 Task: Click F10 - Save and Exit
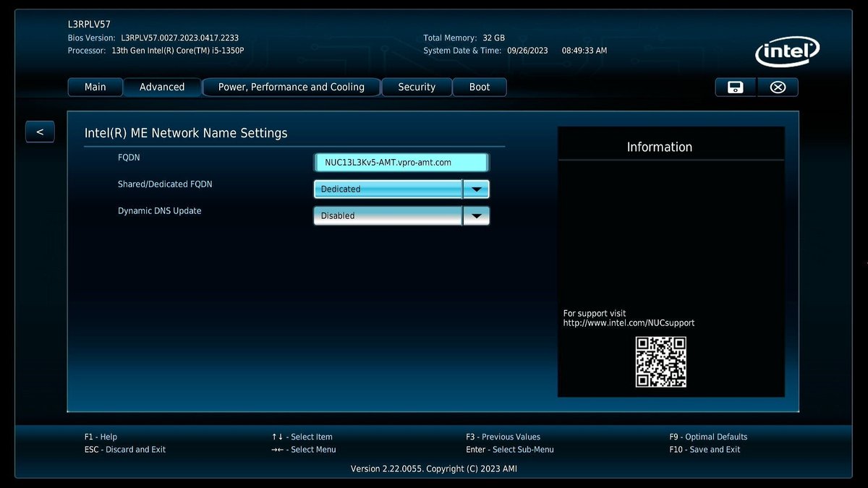pos(705,450)
